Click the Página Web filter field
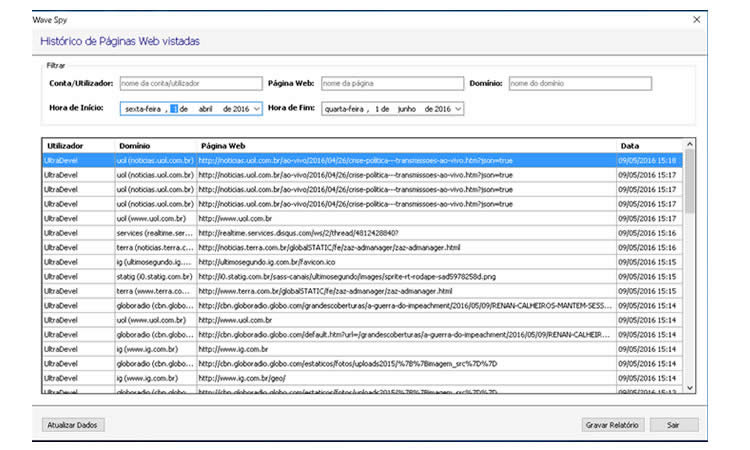The height and width of the screenshot is (450, 750). click(x=391, y=84)
